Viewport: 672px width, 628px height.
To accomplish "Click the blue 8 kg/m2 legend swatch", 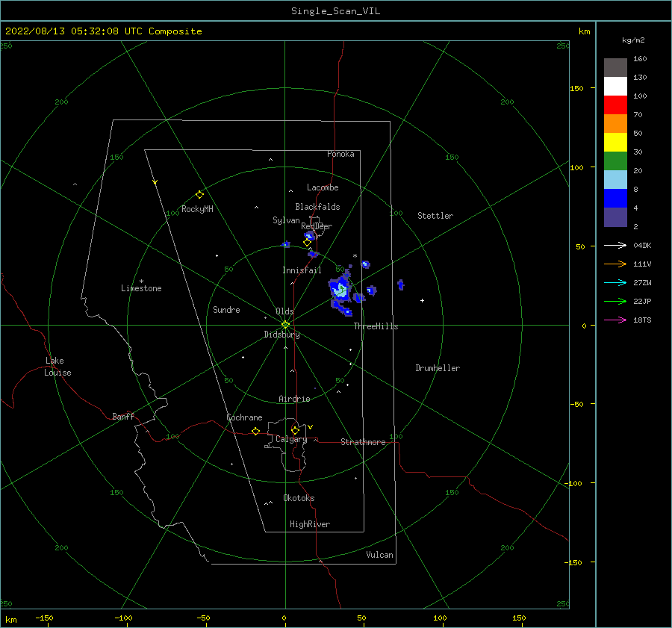I will pyautogui.click(x=615, y=199).
